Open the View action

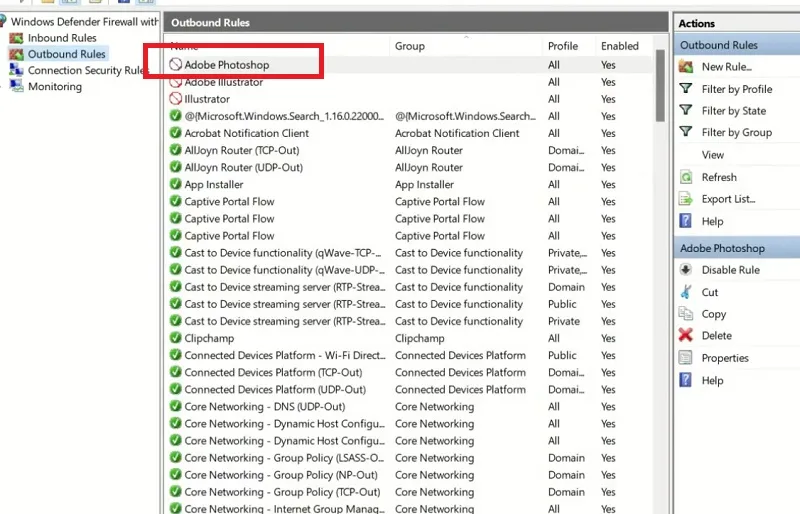click(x=712, y=155)
